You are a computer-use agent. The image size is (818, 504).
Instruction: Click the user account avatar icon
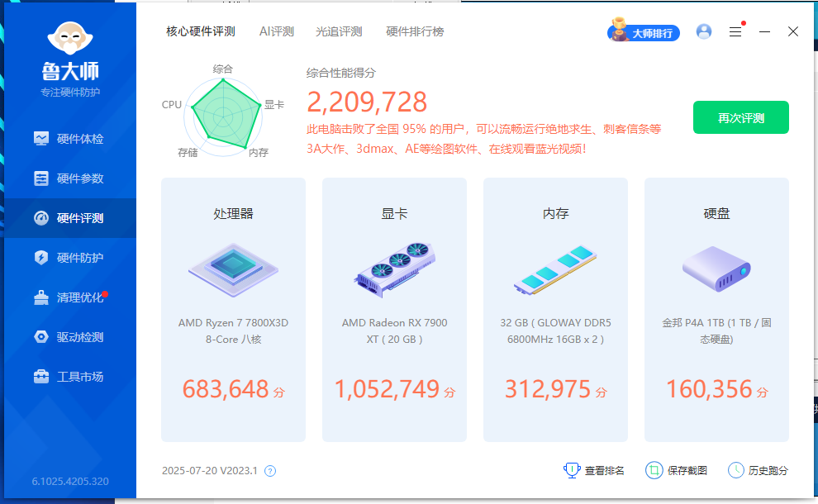pyautogui.click(x=704, y=32)
